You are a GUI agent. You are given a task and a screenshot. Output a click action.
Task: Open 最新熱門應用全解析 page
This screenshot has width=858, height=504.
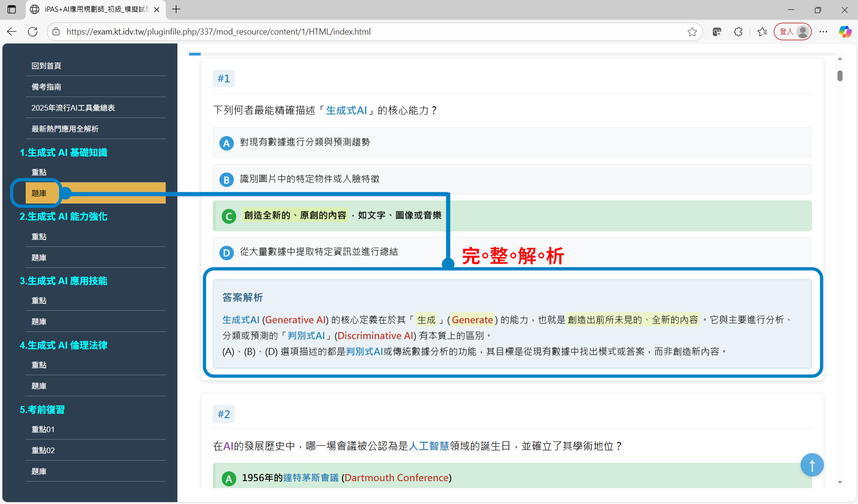96,129
